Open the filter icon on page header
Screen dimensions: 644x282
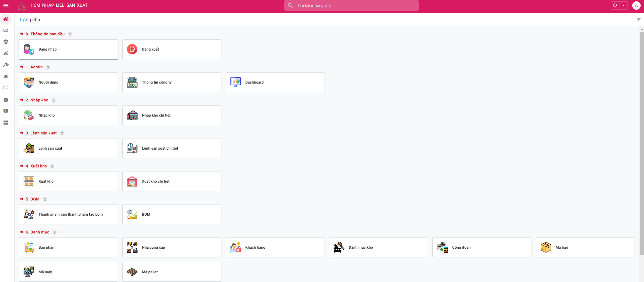tap(638, 20)
